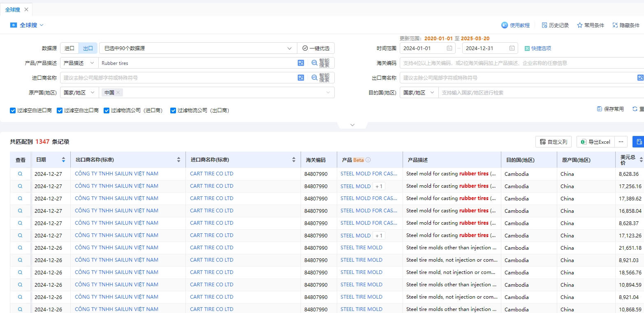Remove the 中国 country tag
Image resolution: width=644 pixels, height=313 pixels.
tap(118, 92)
